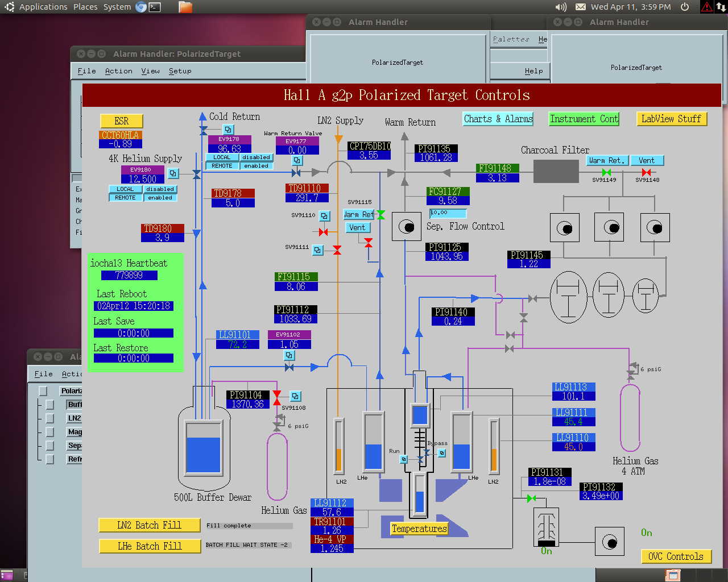Open folder launcher in top panel
Image resolution: width=728 pixels, height=582 pixels.
185,7
